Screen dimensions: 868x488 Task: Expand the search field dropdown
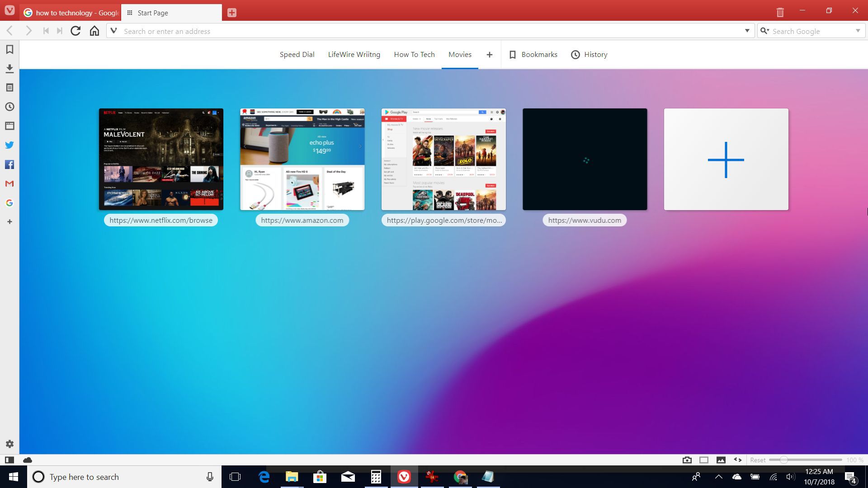click(858, 31)
